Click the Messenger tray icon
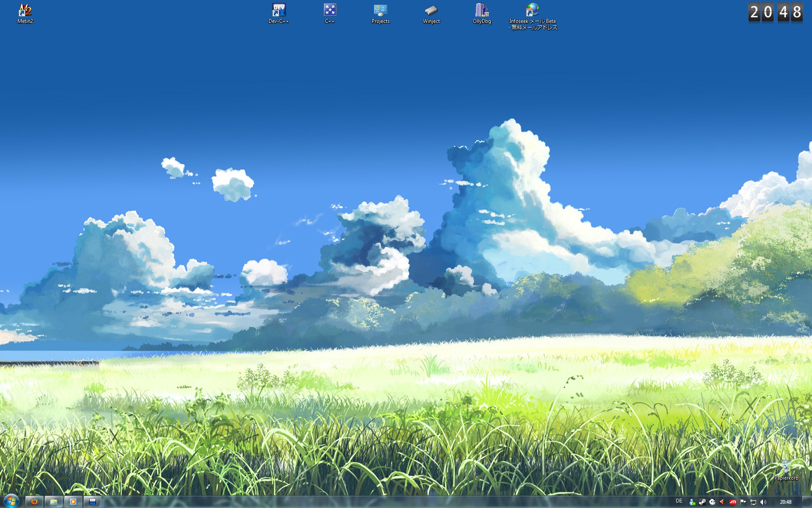The image size is (812, 508). [x=692, y=502]
